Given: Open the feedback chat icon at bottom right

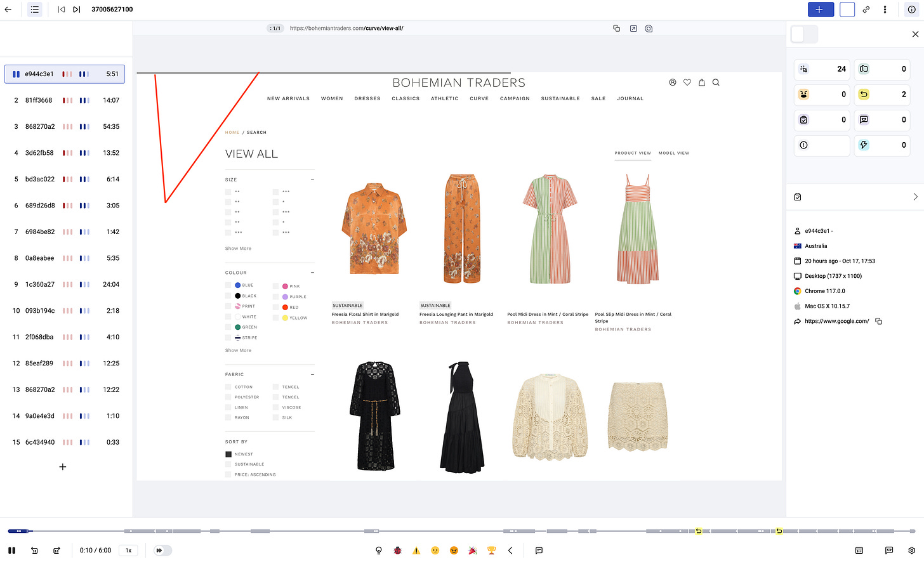Looking at the screenshot, I should pos(889,551).
